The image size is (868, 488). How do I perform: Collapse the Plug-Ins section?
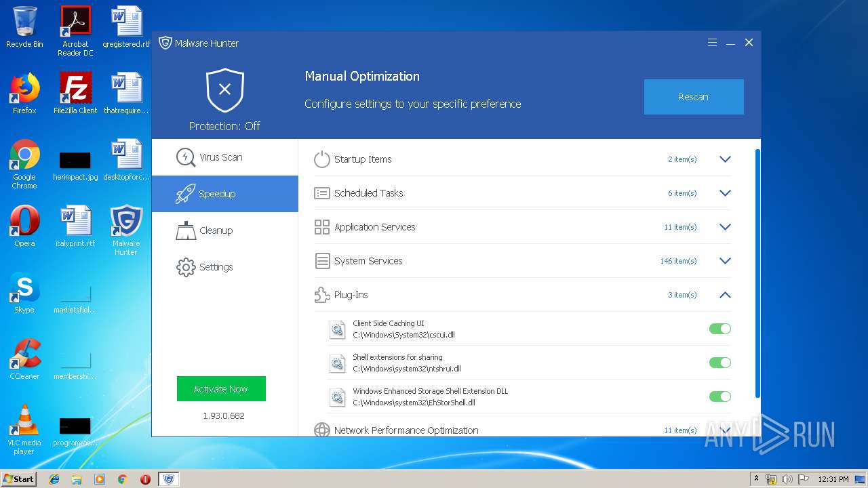725,295
